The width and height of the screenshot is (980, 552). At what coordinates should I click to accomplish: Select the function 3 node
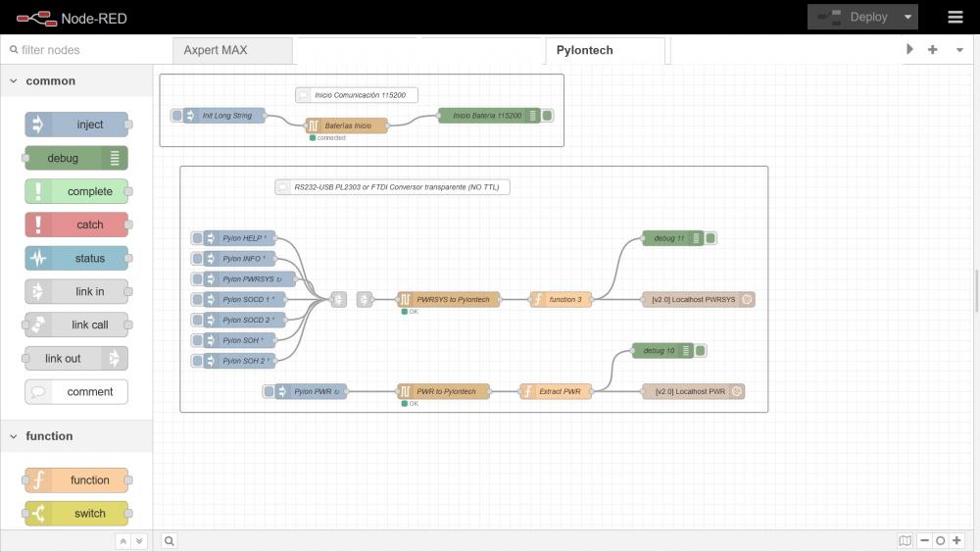[x=561, y=299]
